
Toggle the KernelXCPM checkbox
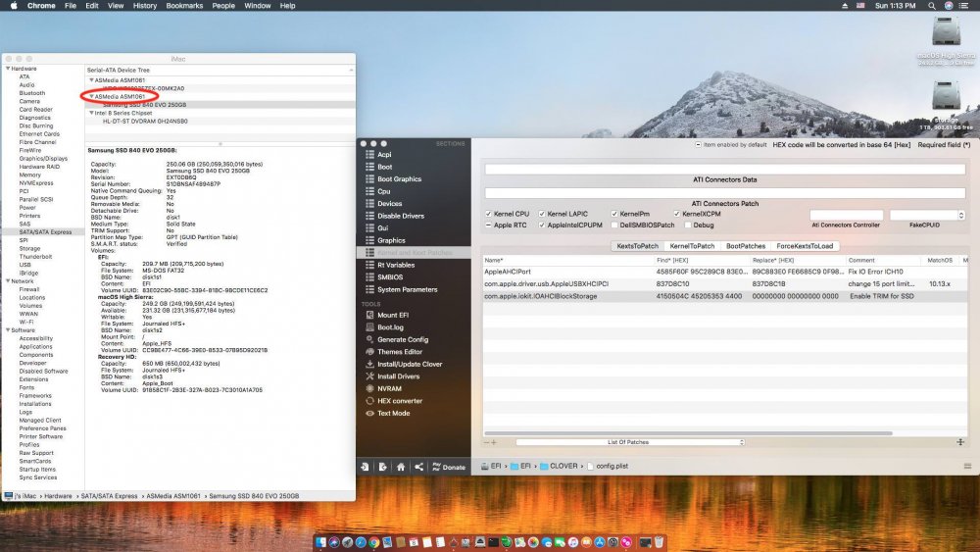click(677, 214)
